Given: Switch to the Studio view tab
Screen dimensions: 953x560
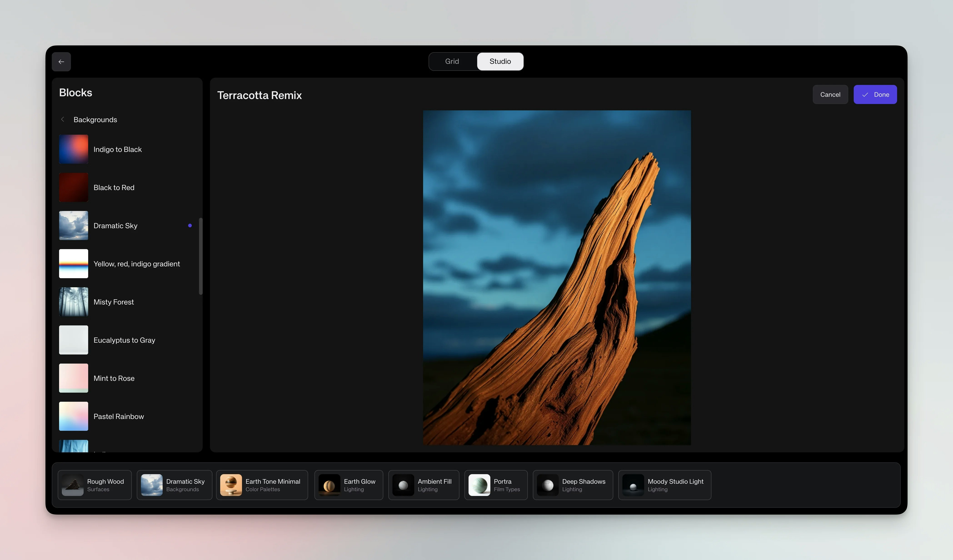Looking at the screenshot, I should click(500, 61).
